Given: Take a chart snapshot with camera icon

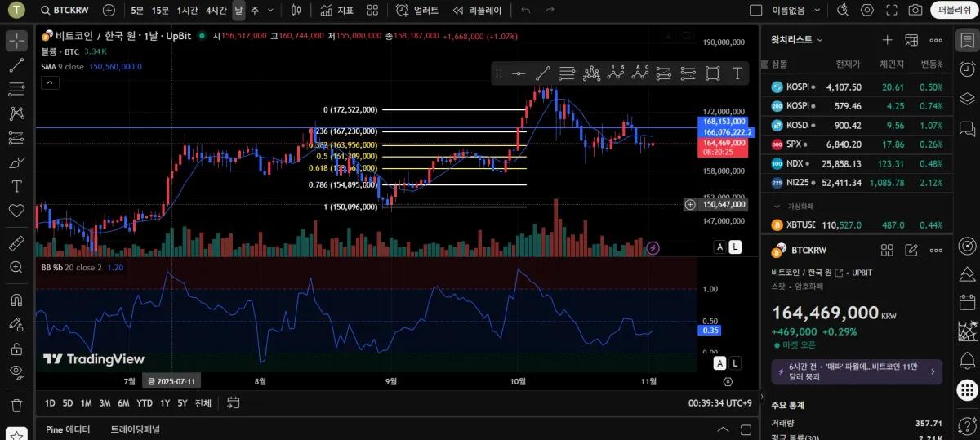Looking at the screenshot, I should tap(915, 11).
